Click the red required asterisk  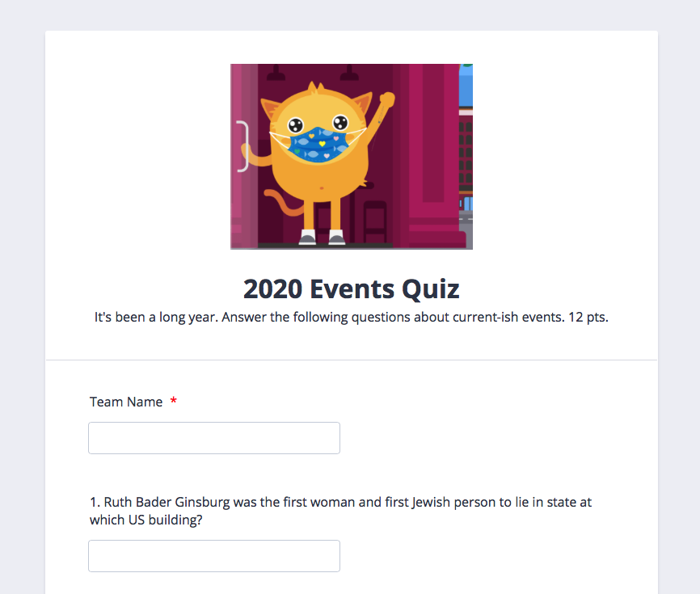[x=174, y=401]
